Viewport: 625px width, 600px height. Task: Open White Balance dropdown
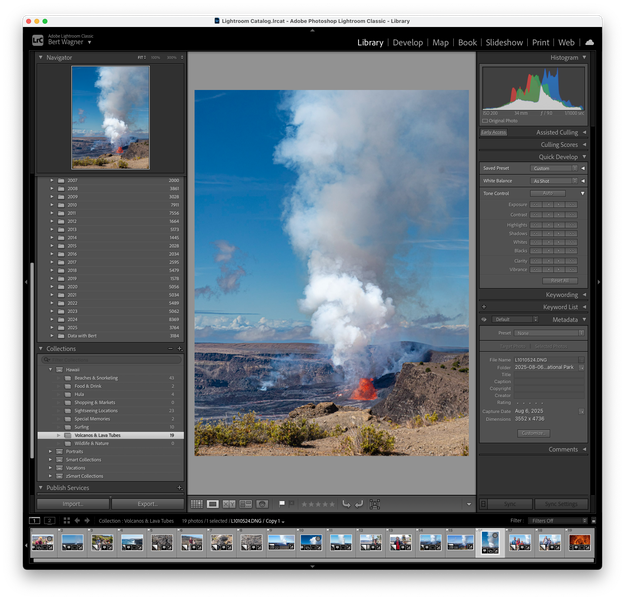[554, 181]
